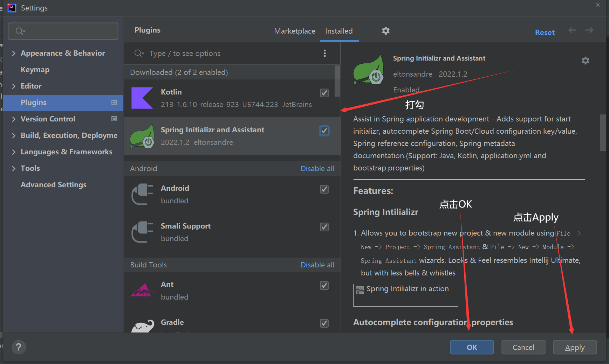This screenshot has width=609, height=364.
Task: Click the large Spring leaf icon in details
Action: (x=369, y=70)
